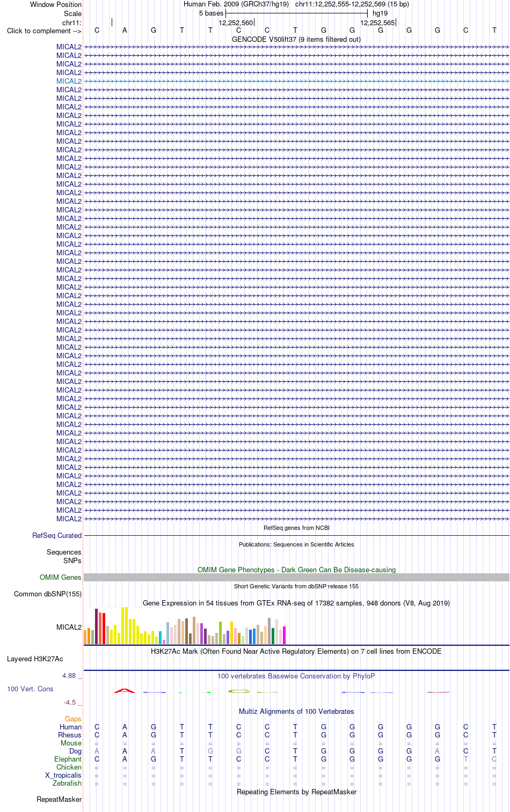Click the Window Position label

click(x=56, y=4)
